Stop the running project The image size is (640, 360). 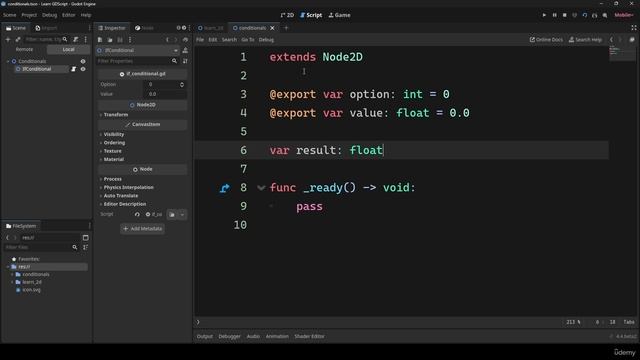pyautogui.click(x=564, y=15)
